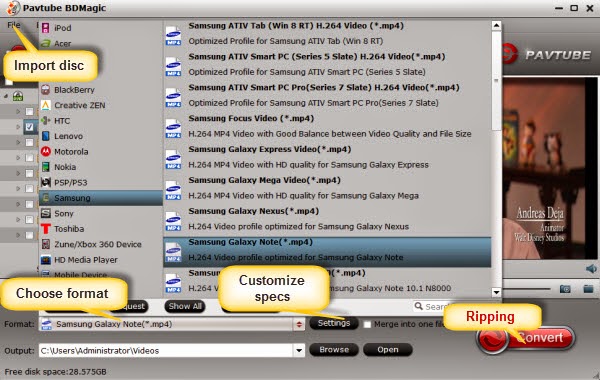Click the HTC category icon
Viewport: 600px width, 380px height.
pyautogui.click(x=46, y=121)
